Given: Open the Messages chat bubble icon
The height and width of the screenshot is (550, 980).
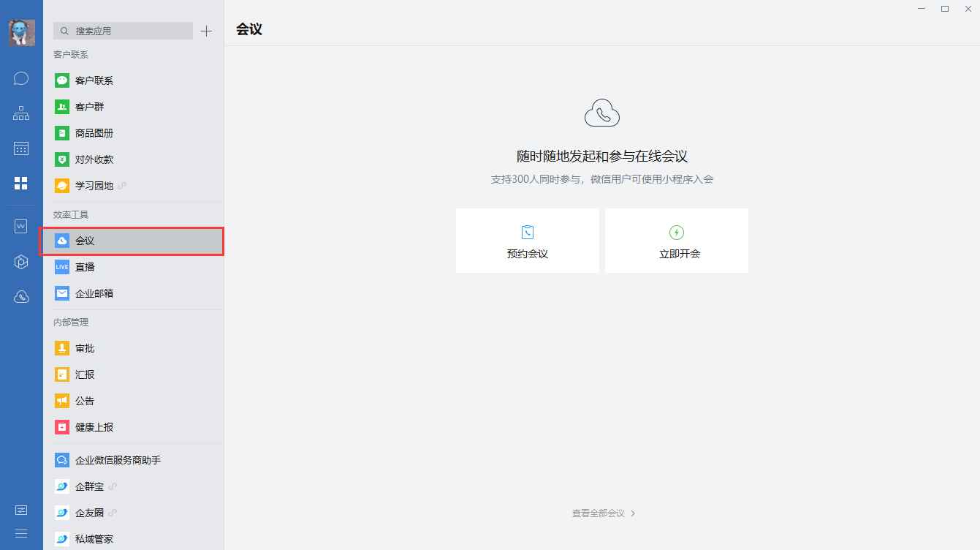Looking at the screenshot, I should [21, 78].
